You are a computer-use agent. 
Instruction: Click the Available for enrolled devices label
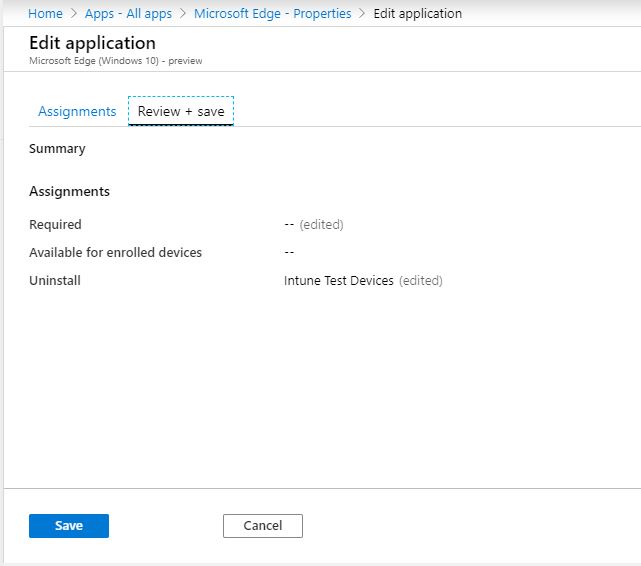click(x=115, y=253)
